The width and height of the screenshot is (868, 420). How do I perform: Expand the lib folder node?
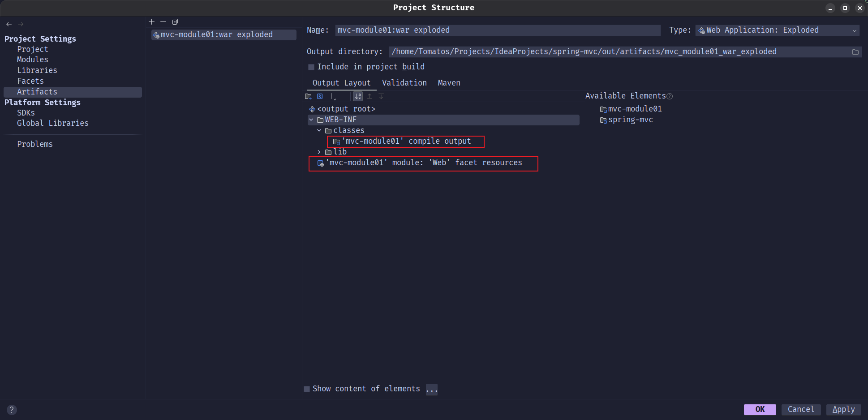(x=319, y=152)
